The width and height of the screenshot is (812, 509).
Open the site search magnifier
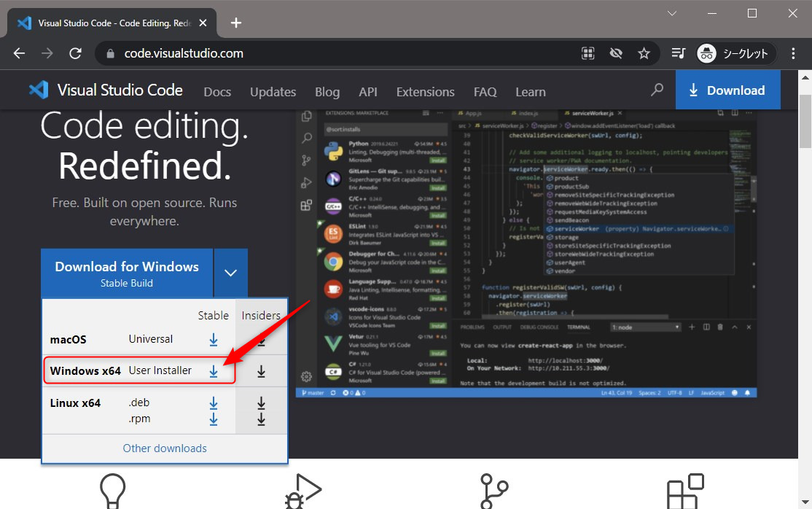click(x=657, y=90)
